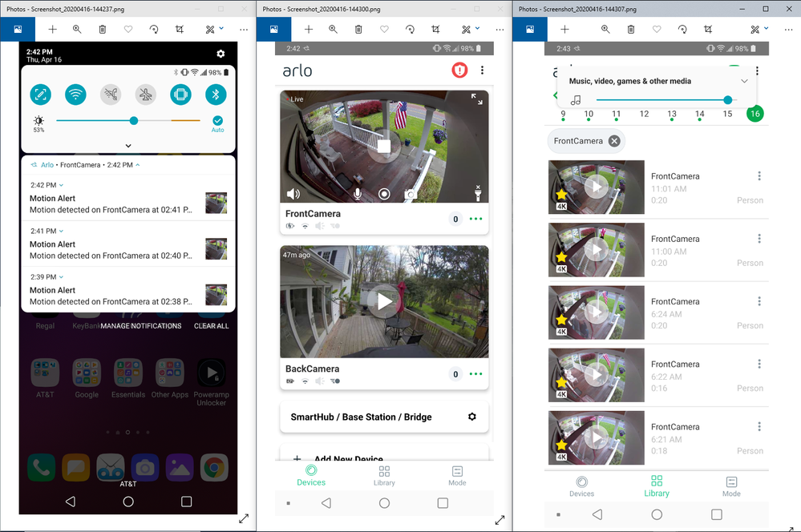Click collection view icon in 144307 window

tap(530, 30)
